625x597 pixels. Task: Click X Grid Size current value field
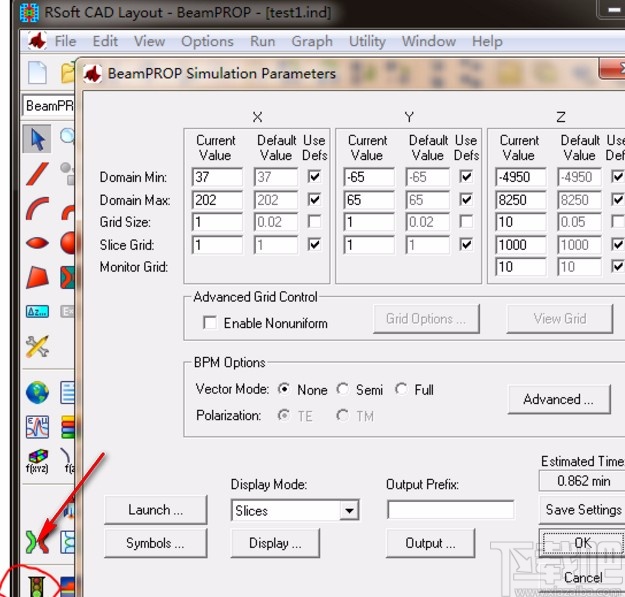point(217,222)
